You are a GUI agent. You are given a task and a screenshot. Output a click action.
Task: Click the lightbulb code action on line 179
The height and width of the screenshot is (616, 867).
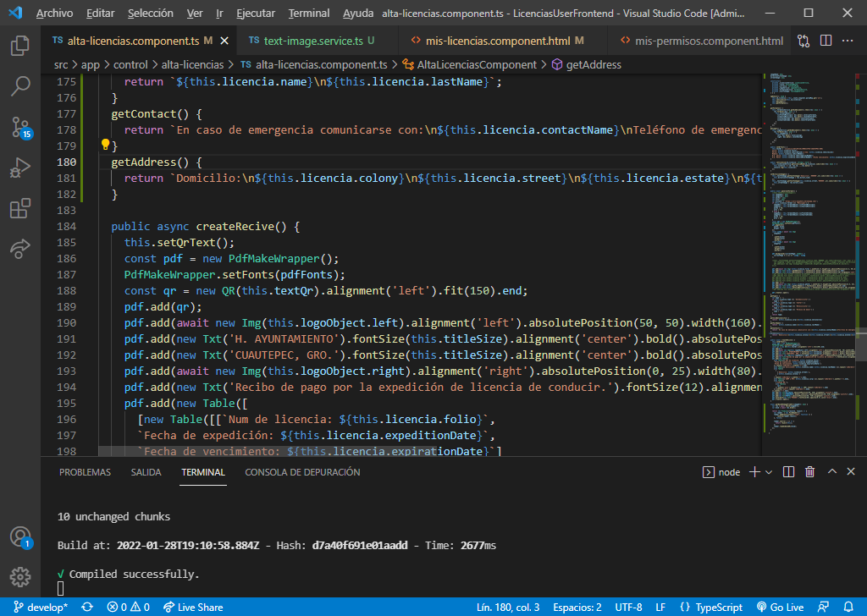tap(105, 145)
